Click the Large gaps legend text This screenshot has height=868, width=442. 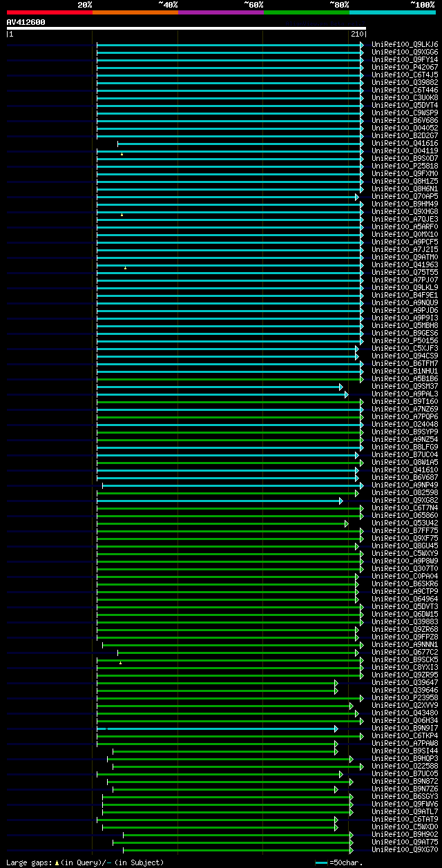85,862
